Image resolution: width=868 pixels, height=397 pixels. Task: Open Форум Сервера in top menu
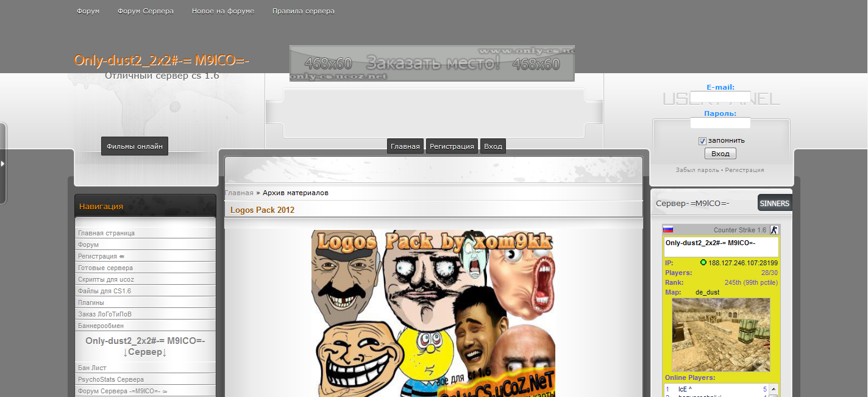tap(145, 11)
